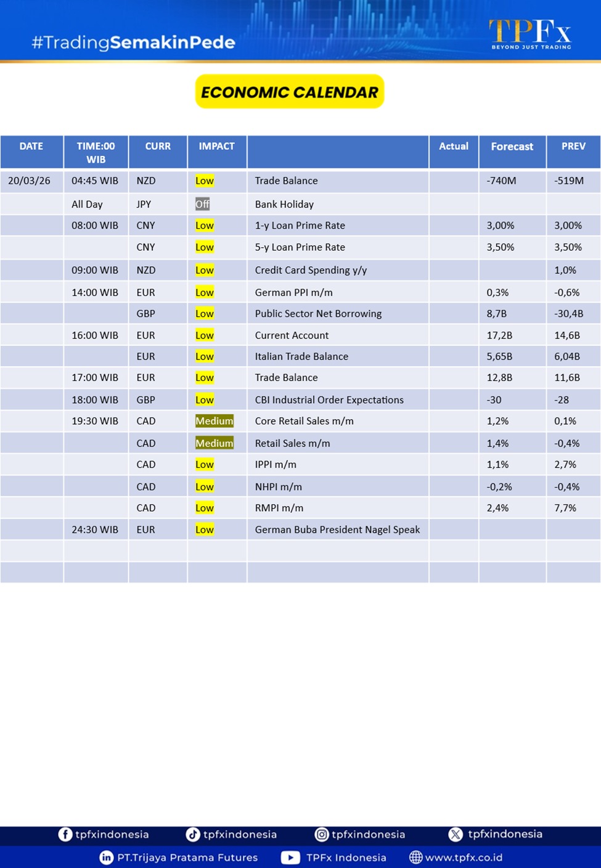Click the LinkedIn icon in footer
Viewport: 601px width, 868px height.
coord(107,858)
